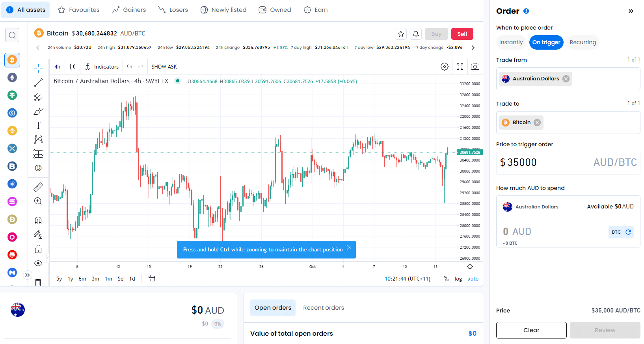Switch to the Gainers tab
The height and width of the screenshot is (344, 644).
coord(129,10)
